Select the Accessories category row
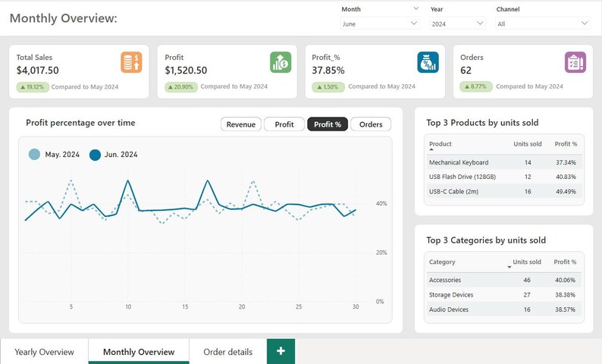This screenshot has height=364, width=602. tap(503, 280)
